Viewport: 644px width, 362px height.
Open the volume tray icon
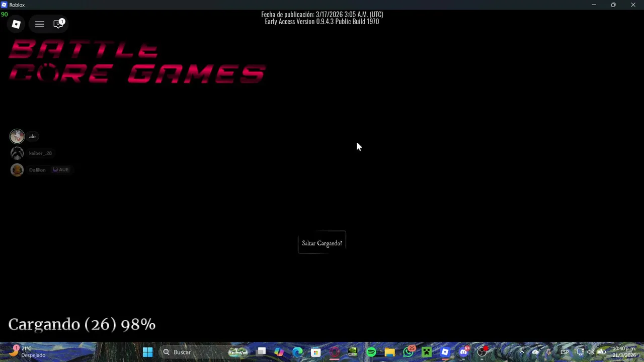pos(591,352)
